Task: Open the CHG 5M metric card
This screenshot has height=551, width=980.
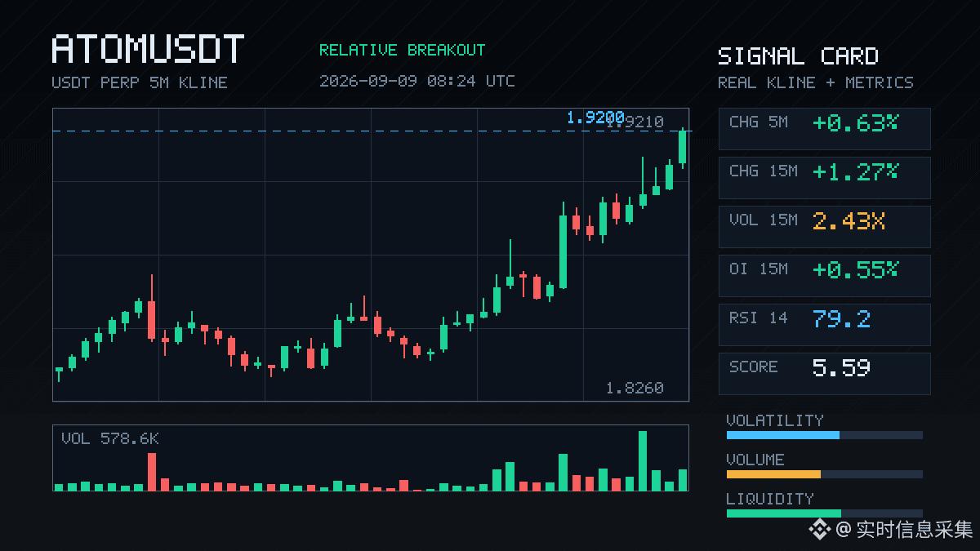Action: coord(824,128)
